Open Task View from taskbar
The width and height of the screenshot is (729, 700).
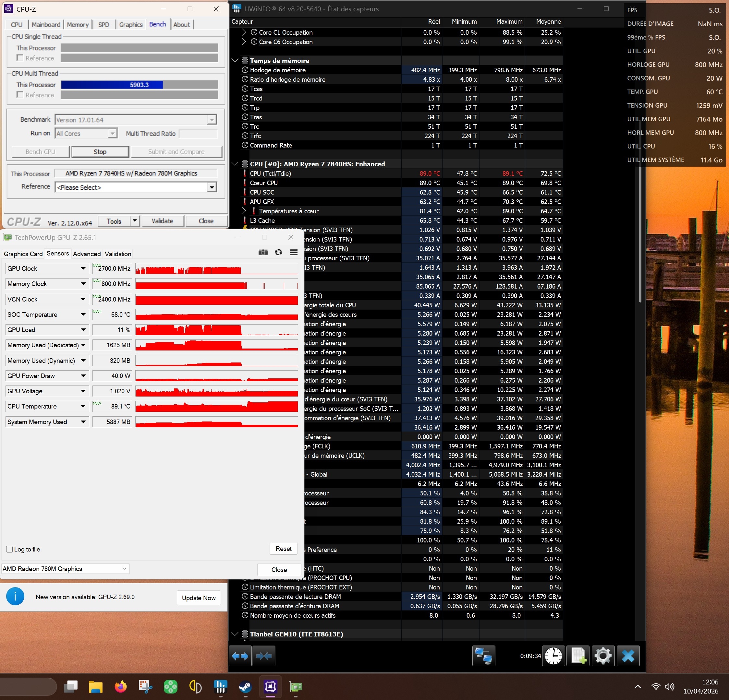point(71,686)
